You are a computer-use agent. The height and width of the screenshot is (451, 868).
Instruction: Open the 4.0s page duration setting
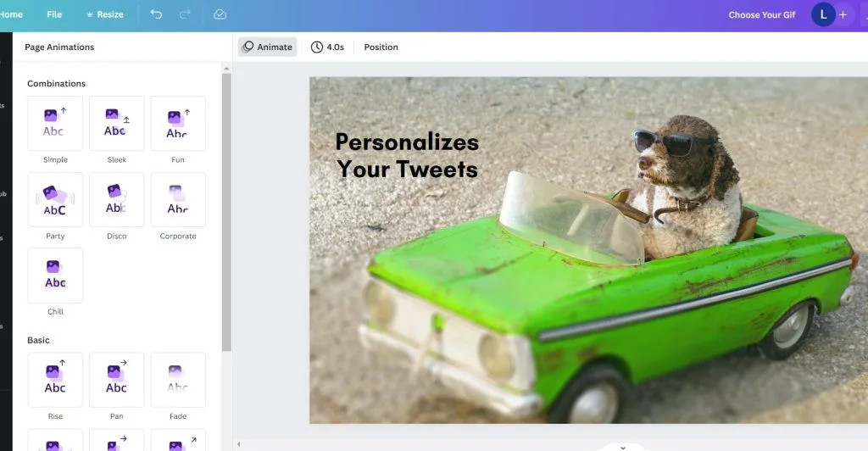[x=327, y=47]
